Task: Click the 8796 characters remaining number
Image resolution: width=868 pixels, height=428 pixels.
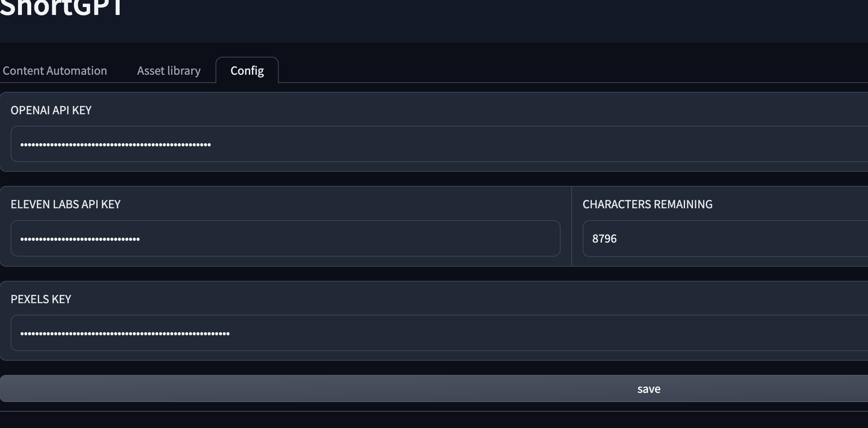Action: (604, 239)
